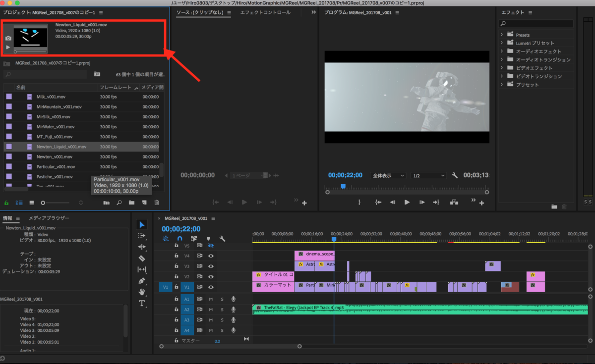Select the Razor tool
This screenshot has width=595, height=364.
[x=142, y=258]
